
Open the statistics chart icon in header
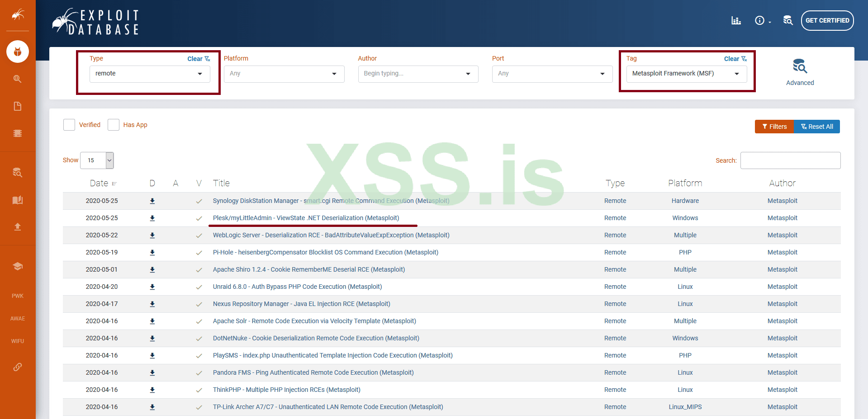[x=736, y=20]
